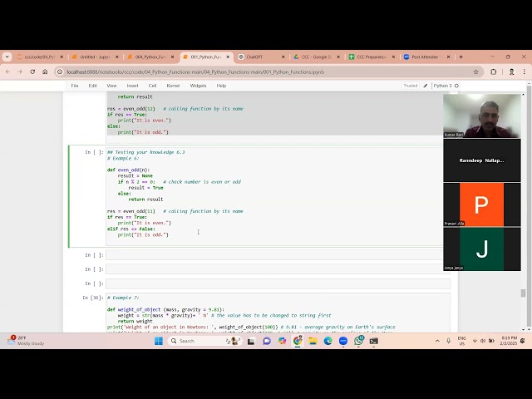Viewport: 532px width, 399px height.
Task: Select the orange P participant tile
Action: (x=482, y=204)
